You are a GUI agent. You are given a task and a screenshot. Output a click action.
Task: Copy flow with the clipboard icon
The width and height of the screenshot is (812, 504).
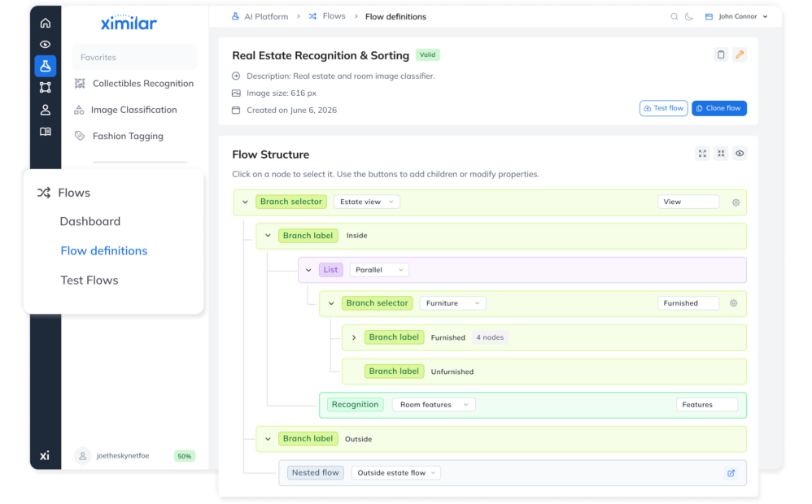pyautogui.click(x=721, y=54)
